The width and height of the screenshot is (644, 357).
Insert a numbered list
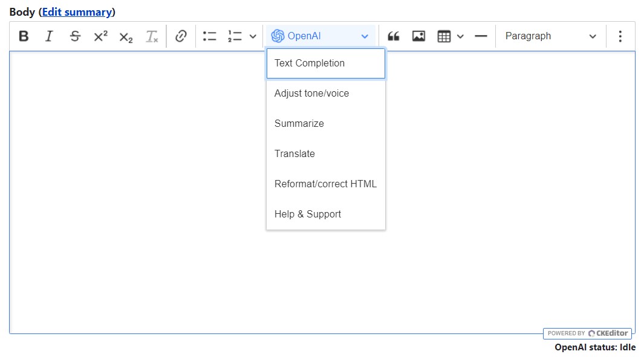pos(235,36)
